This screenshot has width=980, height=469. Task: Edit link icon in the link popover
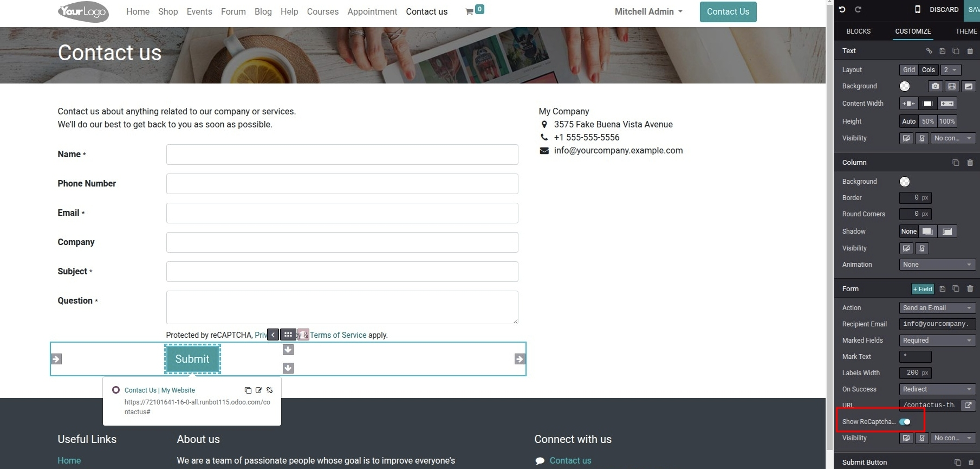(259, 390)
